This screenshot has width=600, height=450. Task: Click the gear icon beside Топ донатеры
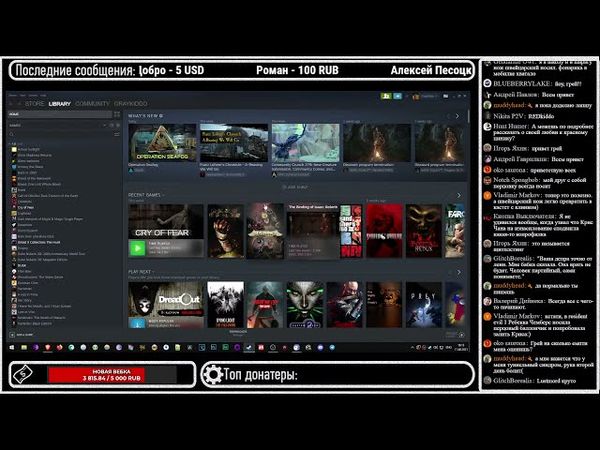(213, 375)
